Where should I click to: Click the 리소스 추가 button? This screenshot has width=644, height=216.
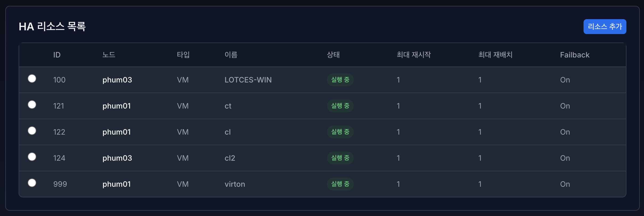click(605, 26)
